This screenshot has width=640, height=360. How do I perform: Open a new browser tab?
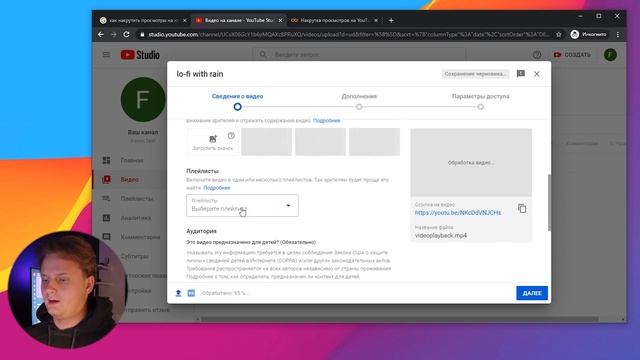click(x=391, y=20)
